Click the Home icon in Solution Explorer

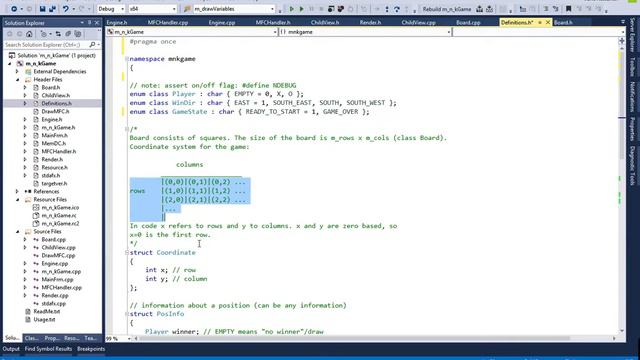(x=29, y=34)
